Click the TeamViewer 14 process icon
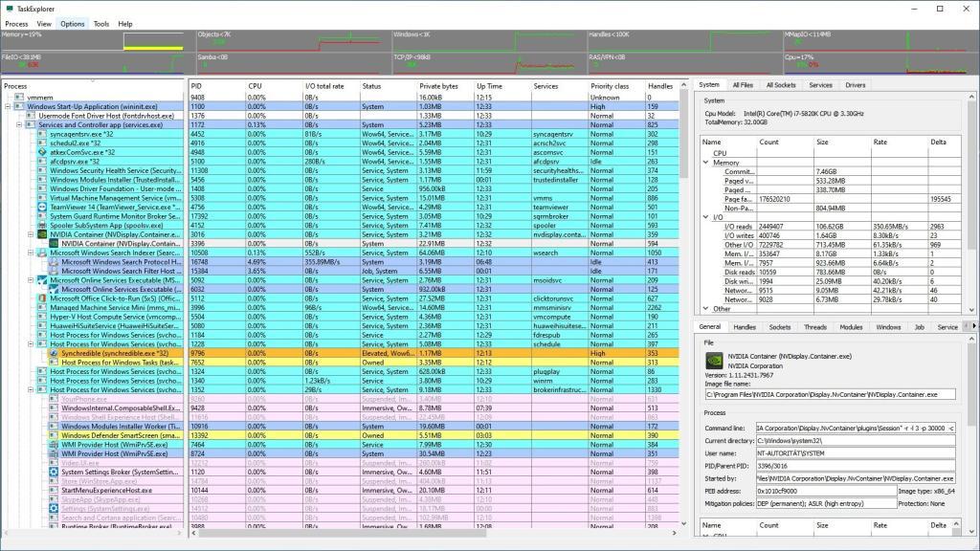Image resolution: width=980 pixels, height=551 pixels. (x=42, y=207)
